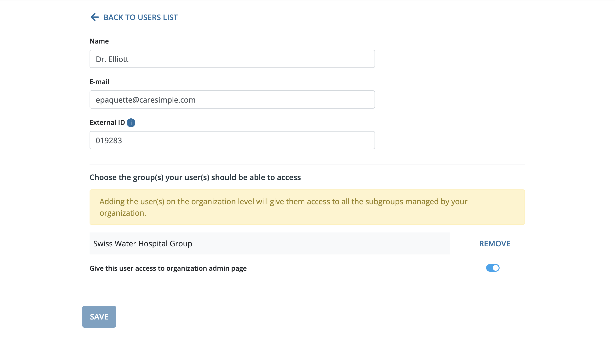Click the yellow organization-level warning banner
The width and height of the screenshot is (615, 364).
click(307, 207)
